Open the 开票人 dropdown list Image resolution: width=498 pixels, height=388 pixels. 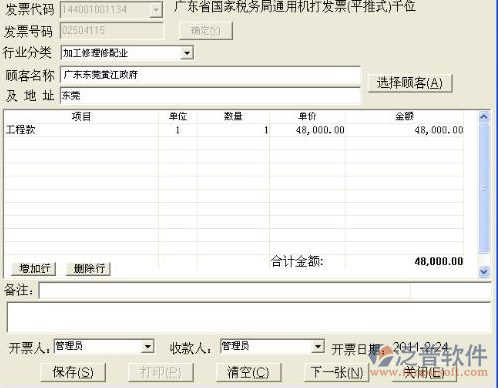click(x=147, y=347)
